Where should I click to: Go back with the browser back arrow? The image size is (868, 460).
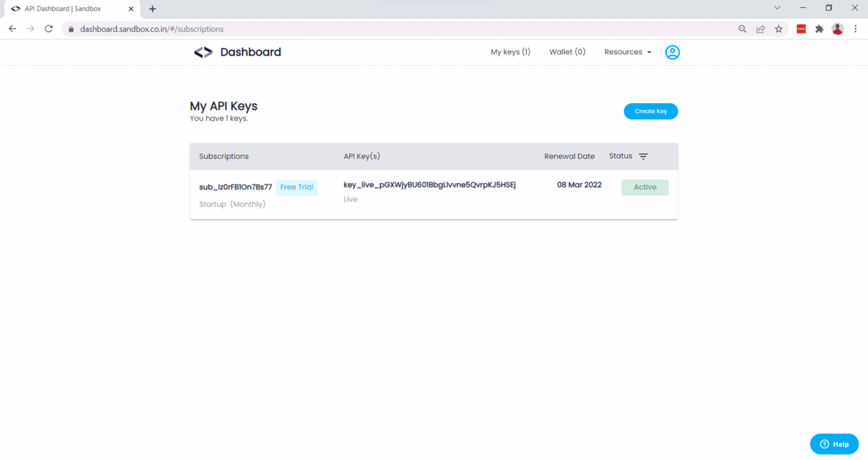coord(12,29)
